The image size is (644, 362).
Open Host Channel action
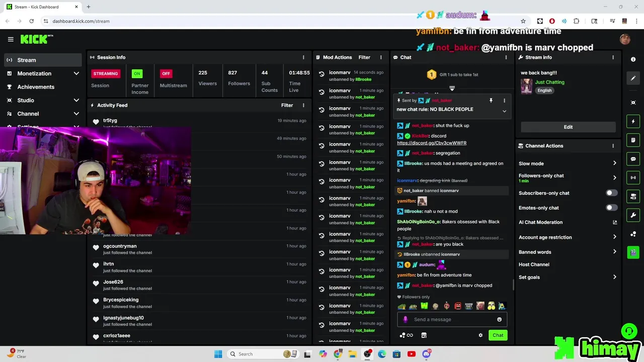coord(534,264)
